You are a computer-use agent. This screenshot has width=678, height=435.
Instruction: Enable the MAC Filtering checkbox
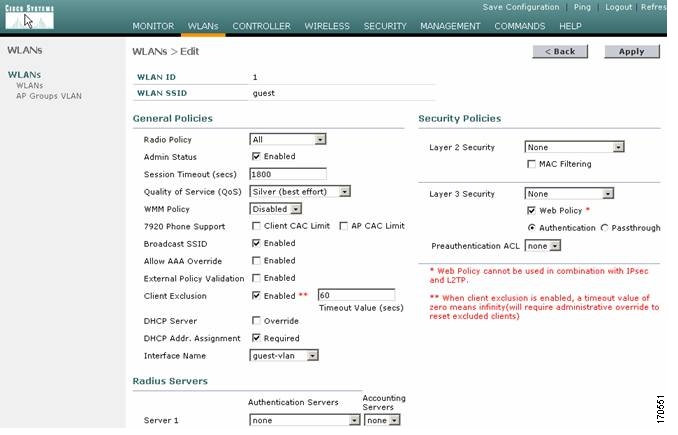pyautogui.click(x=532, y=163)
